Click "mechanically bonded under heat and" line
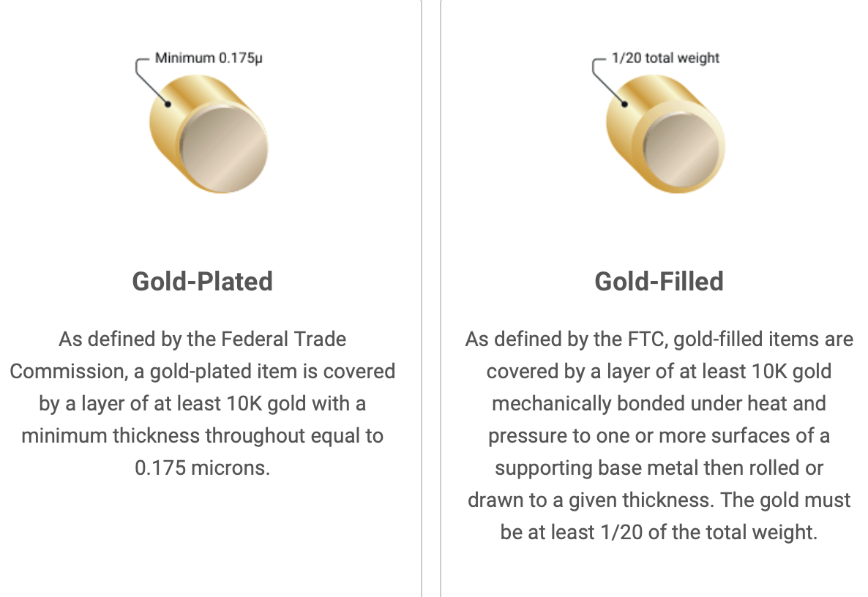Viewport: 868px width, 597px height. pyautogui.click(x=659, y=404)
